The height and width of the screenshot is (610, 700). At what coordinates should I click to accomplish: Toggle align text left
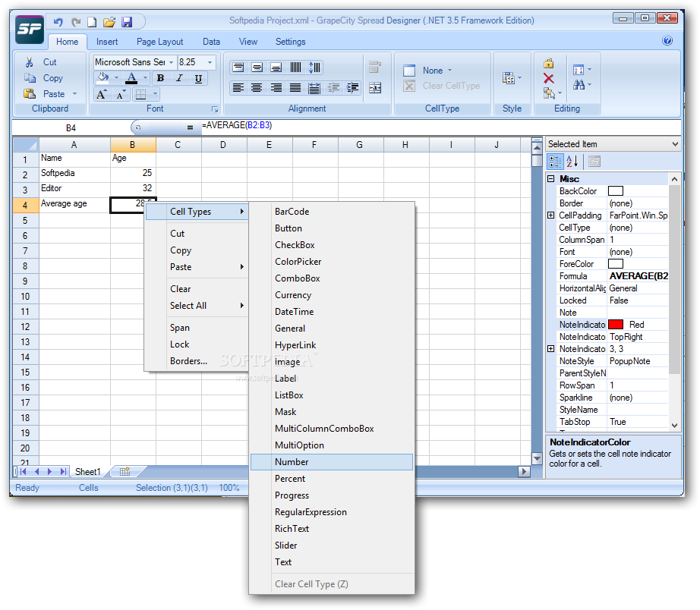pyautogui.click(x=238, y=88)
